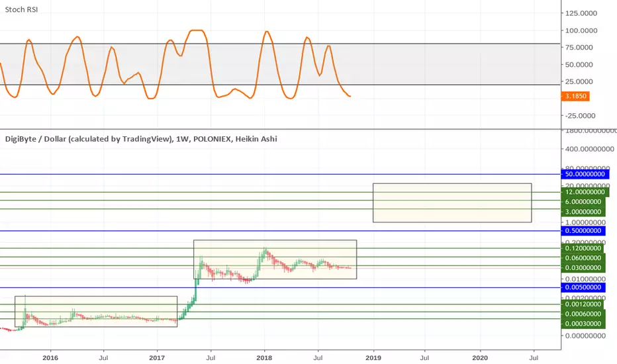Click the 2020 label on time axis

(x=480, y=357)
